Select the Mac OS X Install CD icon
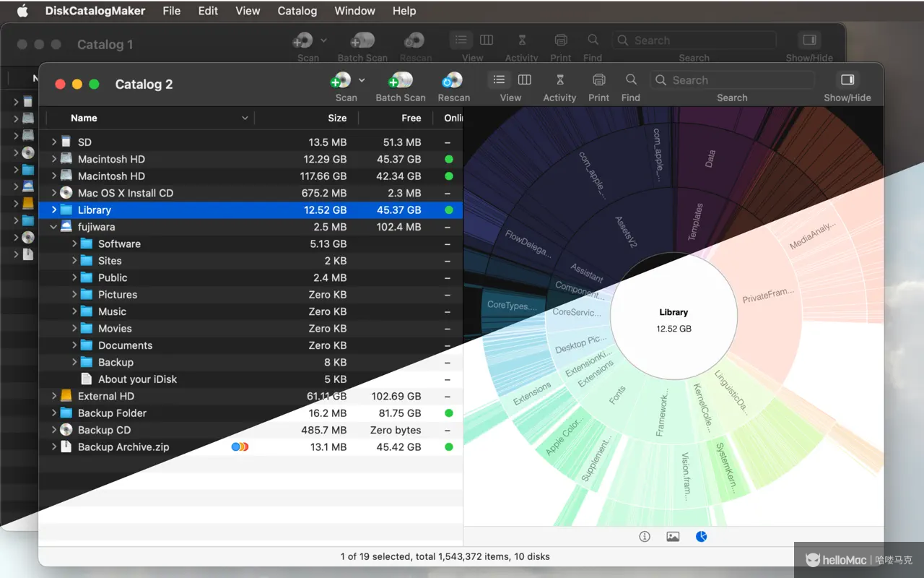Viewport: 924px width, 578px height. (66, 193)
